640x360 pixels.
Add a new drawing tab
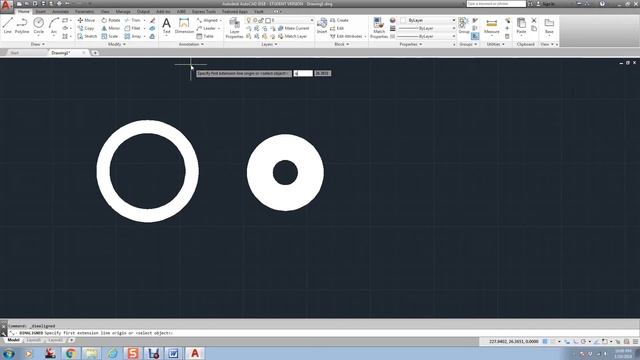(x=95, y=53)
